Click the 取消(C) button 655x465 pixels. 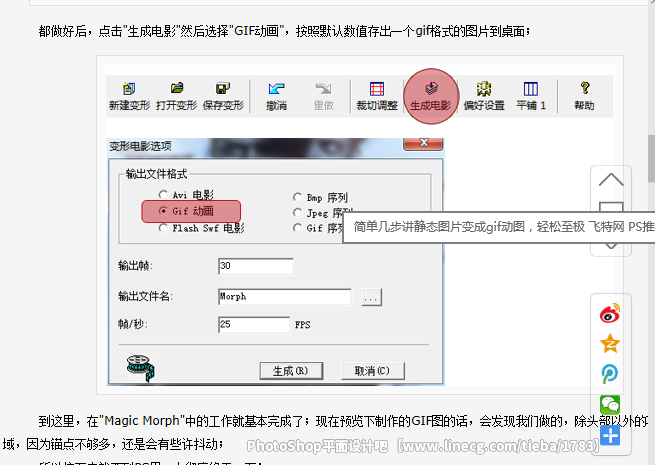tap(373, 371)
